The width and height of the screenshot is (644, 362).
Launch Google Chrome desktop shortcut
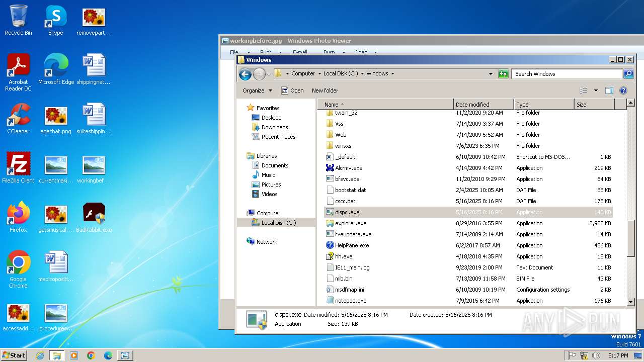(x=18, y=269)
